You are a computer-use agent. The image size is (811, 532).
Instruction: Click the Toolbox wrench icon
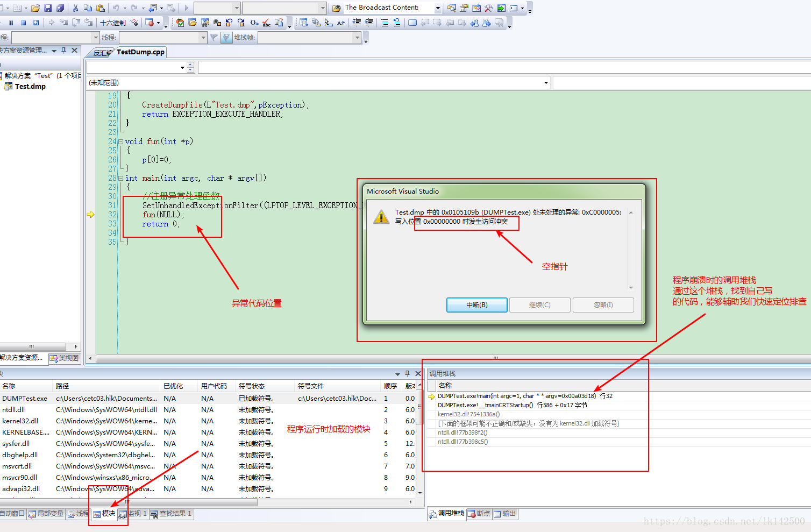click(488, 8)
